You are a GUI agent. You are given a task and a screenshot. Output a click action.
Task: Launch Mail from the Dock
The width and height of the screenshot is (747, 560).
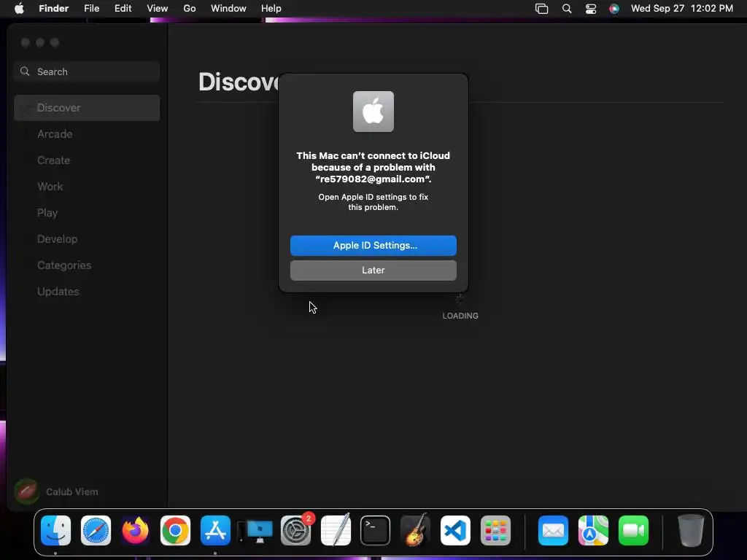553,531
